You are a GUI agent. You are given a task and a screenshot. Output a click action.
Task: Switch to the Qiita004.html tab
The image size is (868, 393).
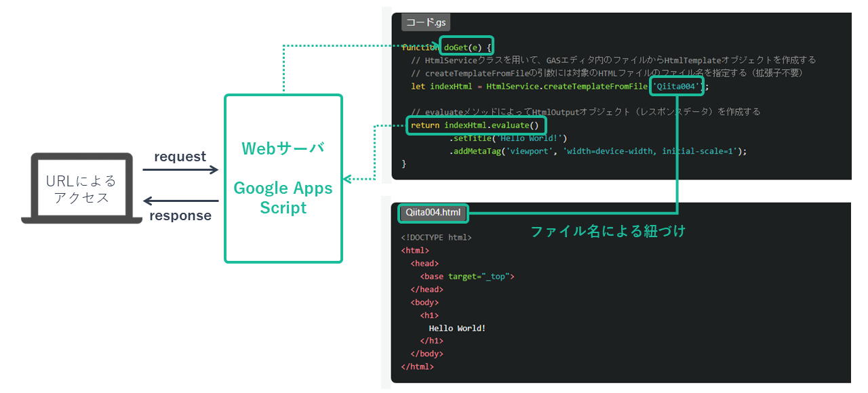[432, 213]
